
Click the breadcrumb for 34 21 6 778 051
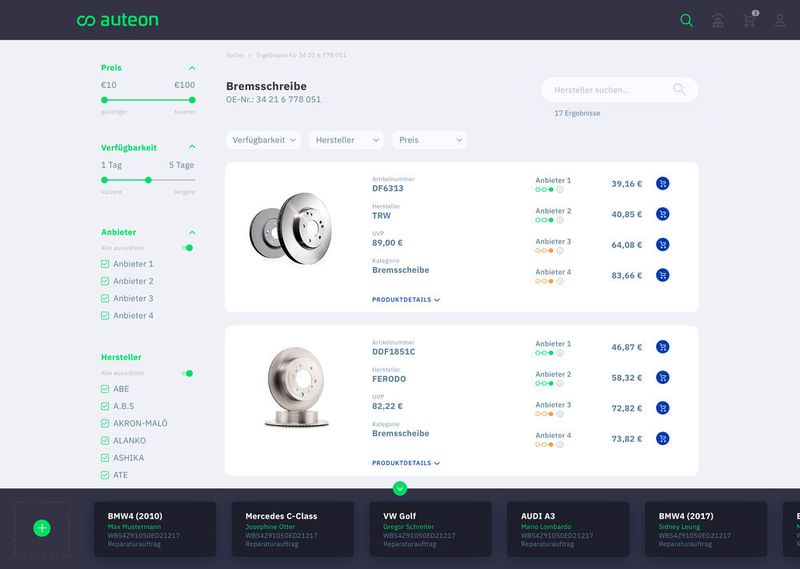click(301, 55)
